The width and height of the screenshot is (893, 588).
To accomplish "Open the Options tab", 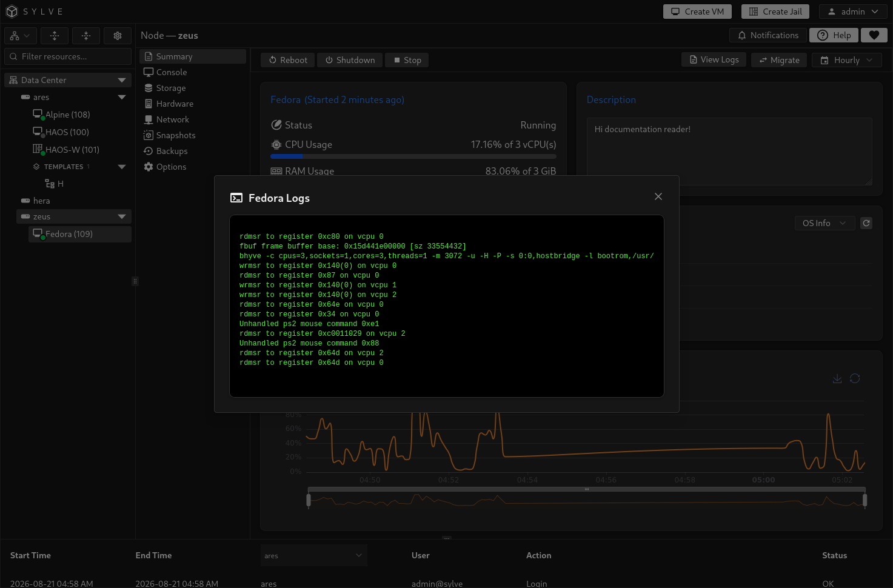I will [x=193, y=167].
